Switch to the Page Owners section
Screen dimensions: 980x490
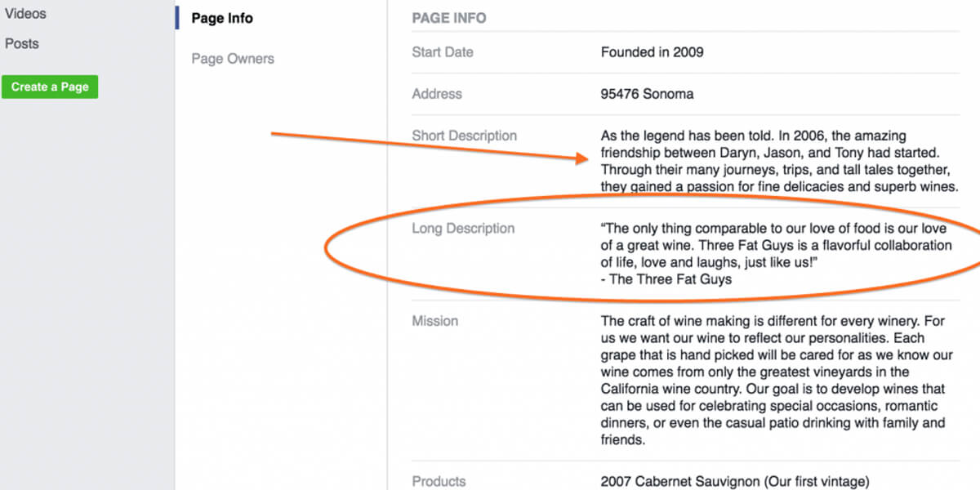[x=232, y=59]
